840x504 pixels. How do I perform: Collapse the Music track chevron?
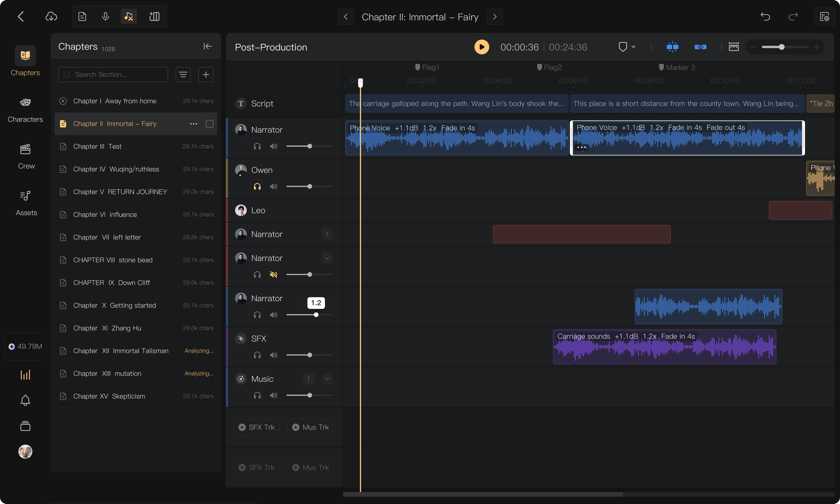point(327,379)
